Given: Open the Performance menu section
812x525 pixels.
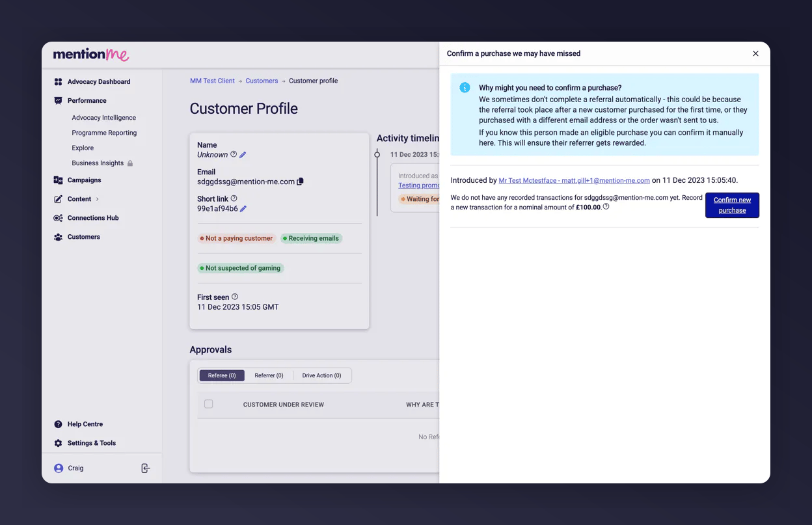Looking at the screenshot, I should [x=87, y=101].
